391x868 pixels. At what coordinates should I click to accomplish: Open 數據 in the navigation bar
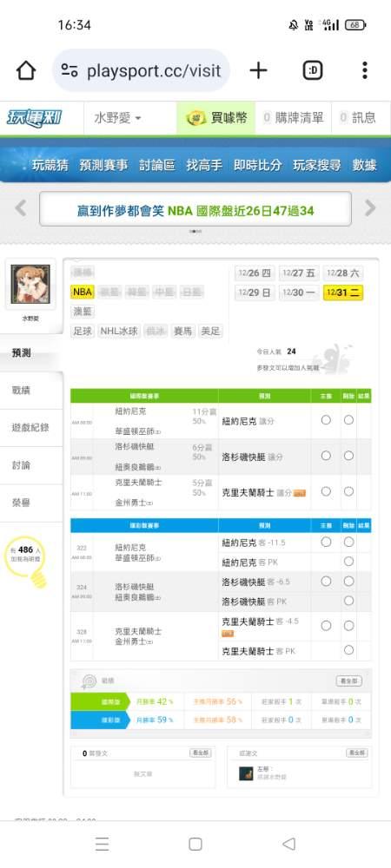[x=364, y=165]
